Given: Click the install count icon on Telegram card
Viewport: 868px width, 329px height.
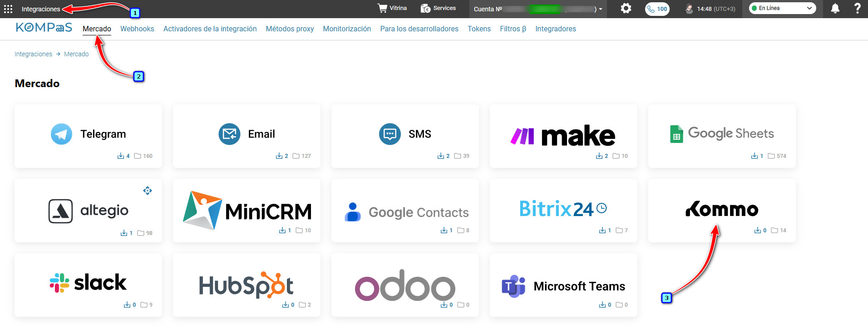Looking at the screenshot, I should pos(121,156).
